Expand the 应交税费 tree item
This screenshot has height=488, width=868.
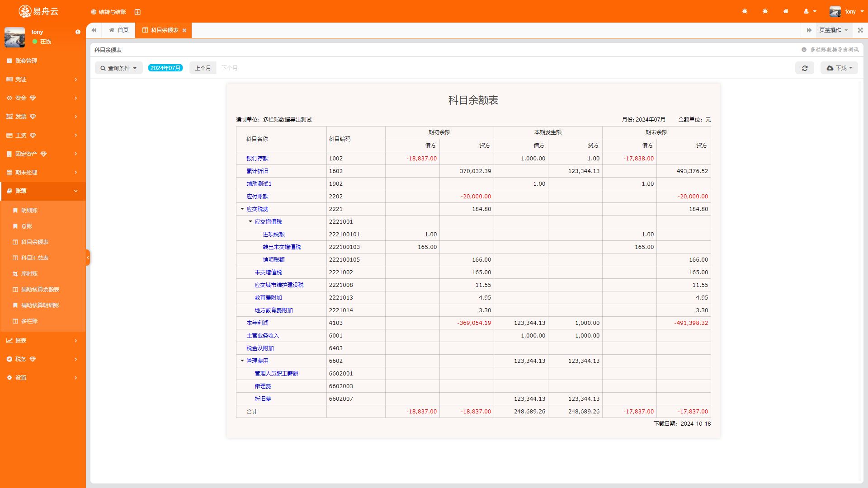pyautogui.click(x=243, y=209)
